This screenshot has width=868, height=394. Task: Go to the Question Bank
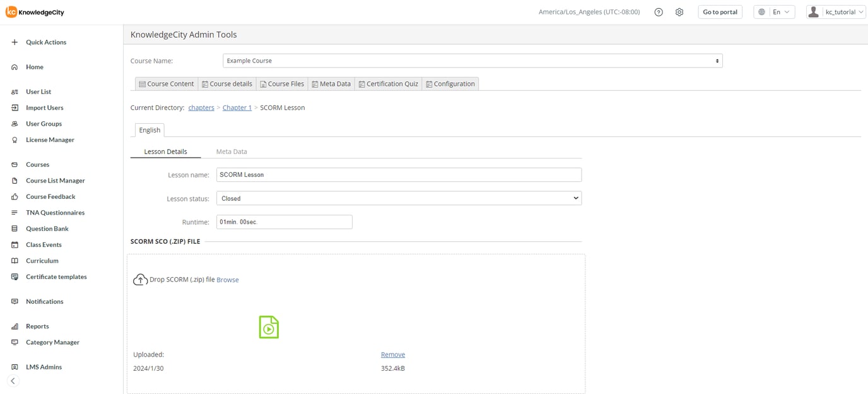pos(47,228)
